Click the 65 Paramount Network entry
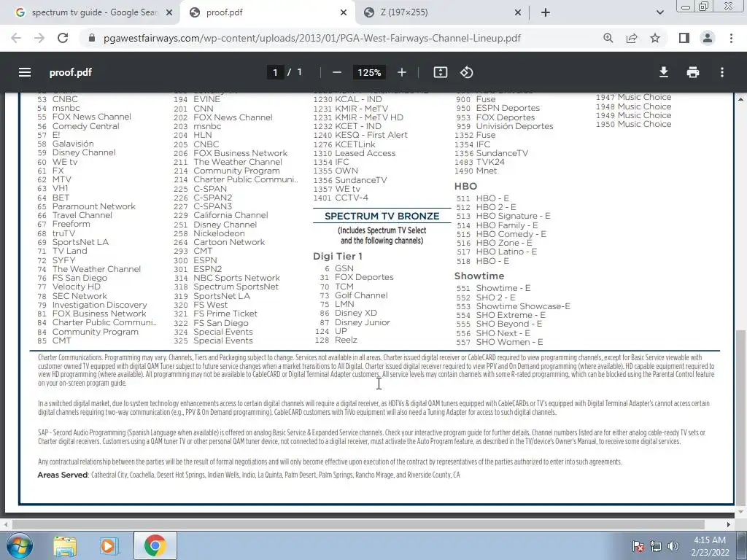The width and height of the screenshot is (747, 560). (x=86, y=206)
